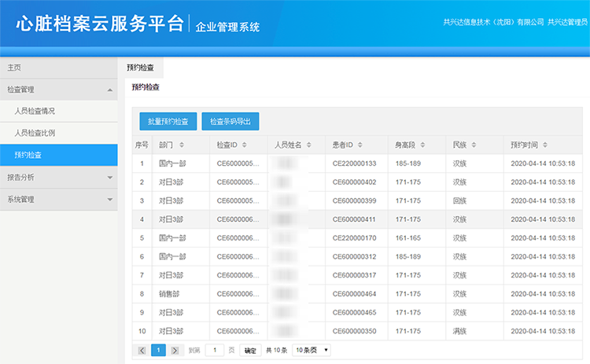The image size is (590, 364).
Task: Expand the 系统管理 sidebar section
Action: click(x=110, y=200)
